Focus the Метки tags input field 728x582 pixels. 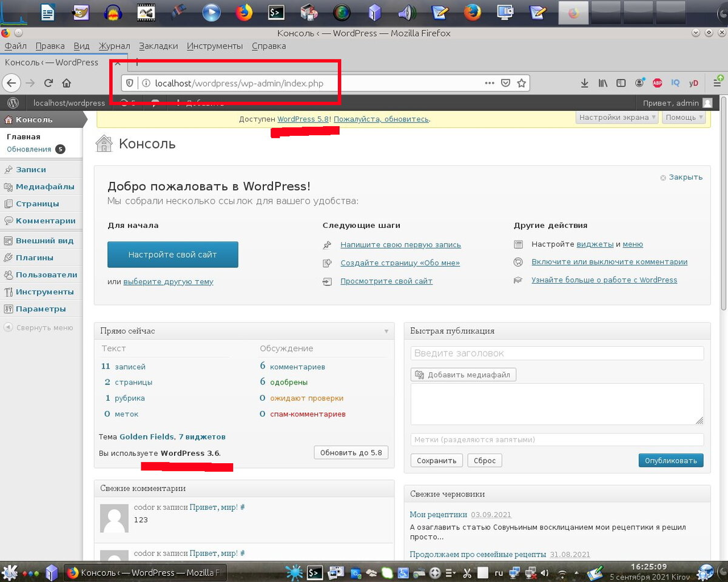[557, 440]
